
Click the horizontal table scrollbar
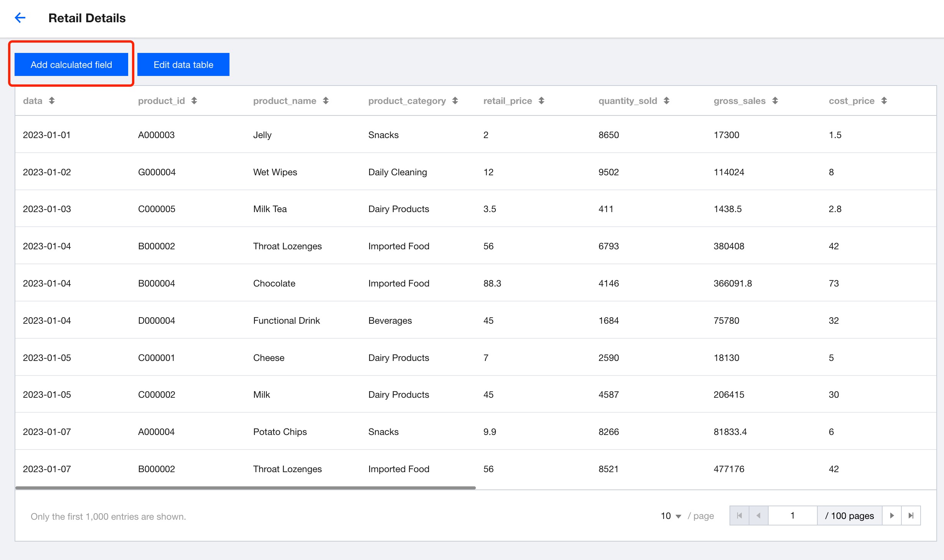(x=246, y=488)
